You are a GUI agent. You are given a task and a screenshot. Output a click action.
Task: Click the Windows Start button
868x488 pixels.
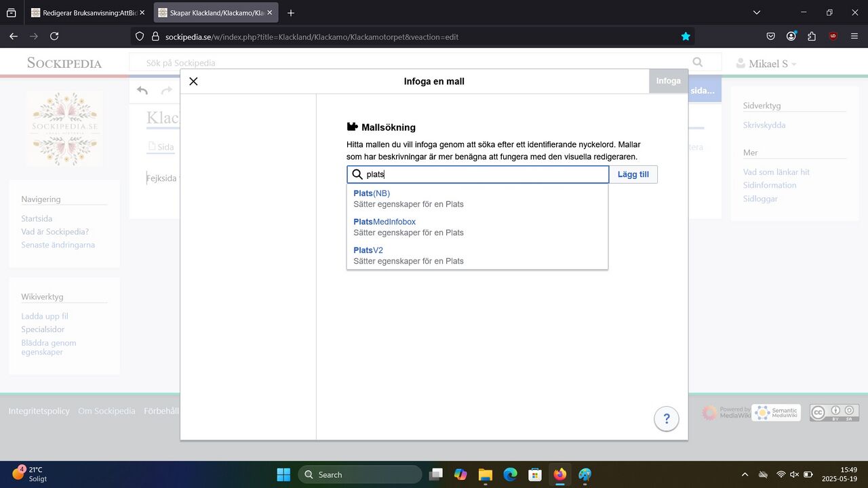click(x=283, y=474)
